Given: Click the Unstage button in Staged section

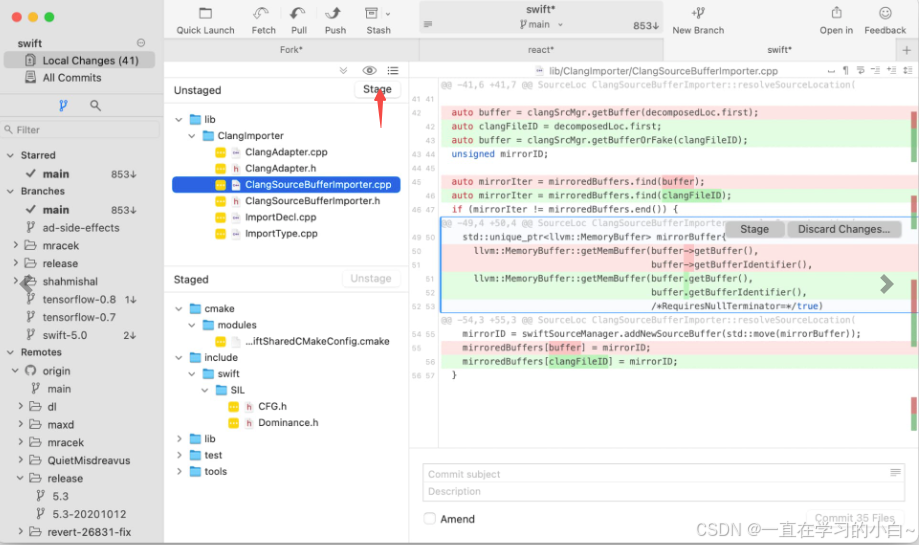Looking at the screenshot, I should (x=371, y=279).
